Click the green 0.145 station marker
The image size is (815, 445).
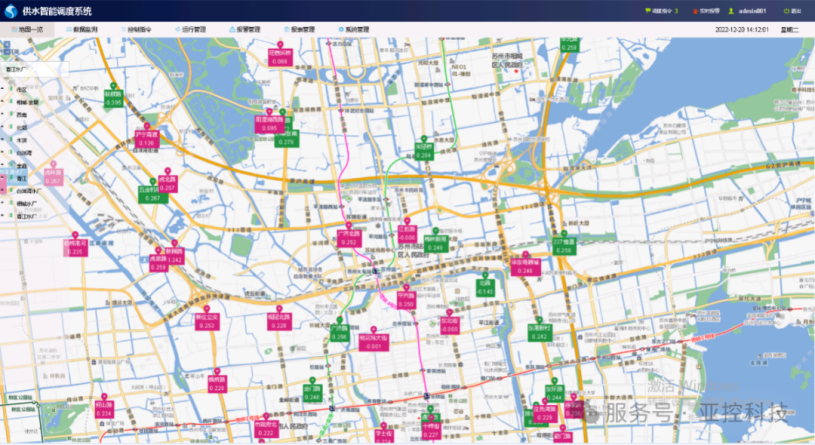(x=485, y=287)
